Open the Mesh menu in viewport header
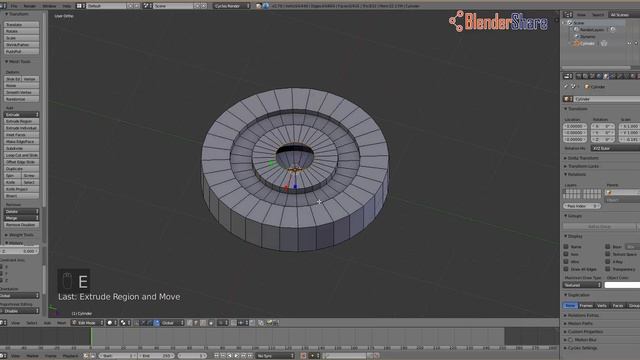The image size is (640, 360). 61,323
